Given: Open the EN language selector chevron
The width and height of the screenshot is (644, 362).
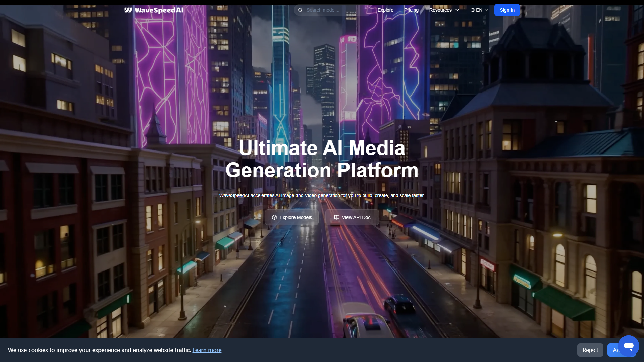Looking at the screenshot, I should [x=486, y=10].
